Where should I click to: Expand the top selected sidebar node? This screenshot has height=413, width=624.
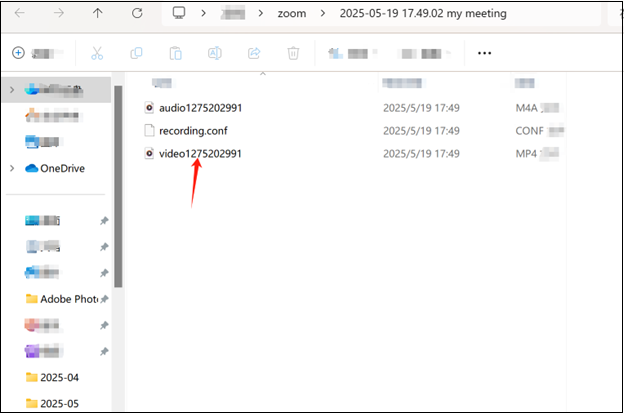12,90
